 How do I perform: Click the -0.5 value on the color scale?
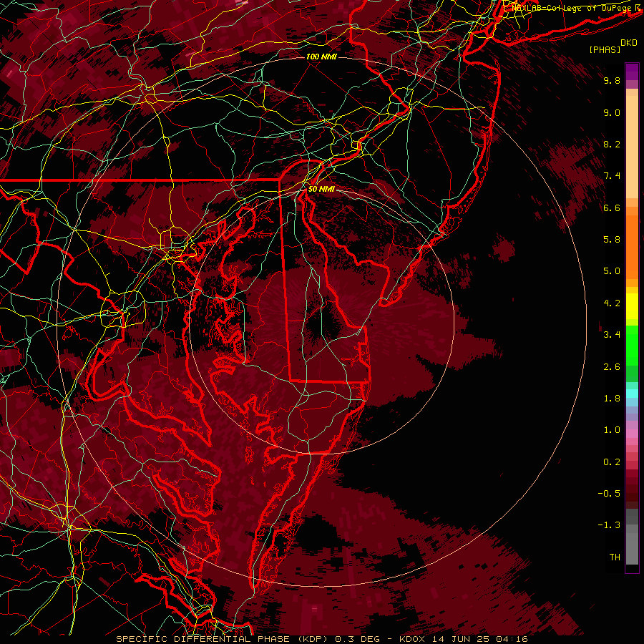coord(609,494)
